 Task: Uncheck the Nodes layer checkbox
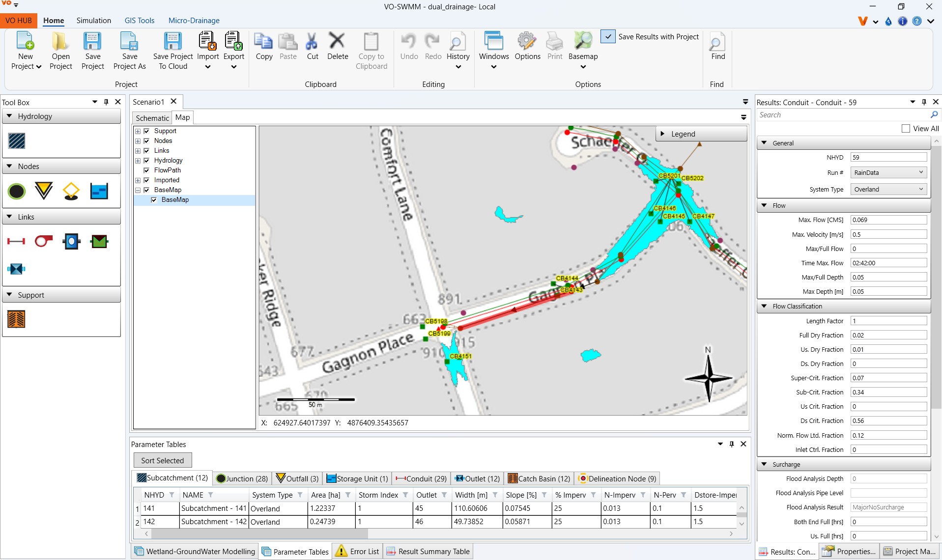[x=146, y=141]
